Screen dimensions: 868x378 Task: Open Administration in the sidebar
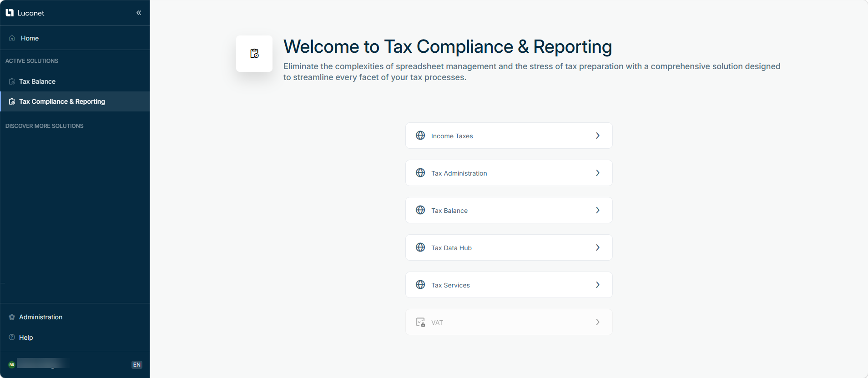click(x=75, y=317)
